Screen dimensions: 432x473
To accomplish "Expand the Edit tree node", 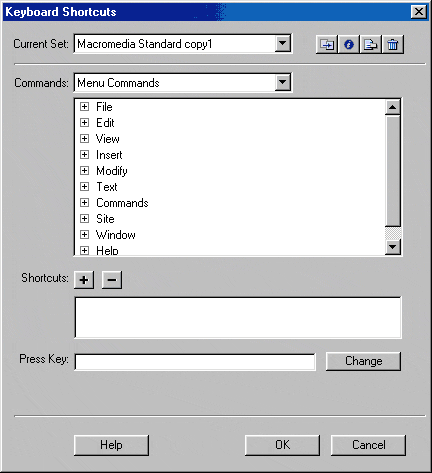I will tap(85, 123).
